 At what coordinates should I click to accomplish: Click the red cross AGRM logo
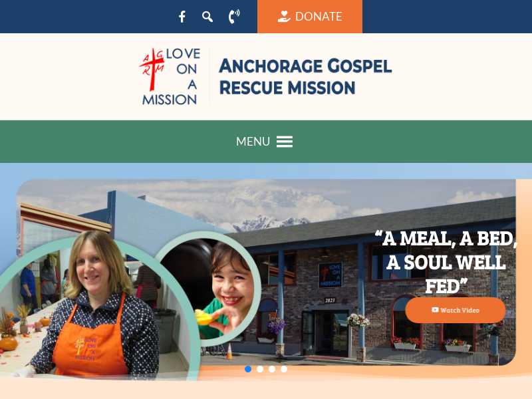coord(152,69)
